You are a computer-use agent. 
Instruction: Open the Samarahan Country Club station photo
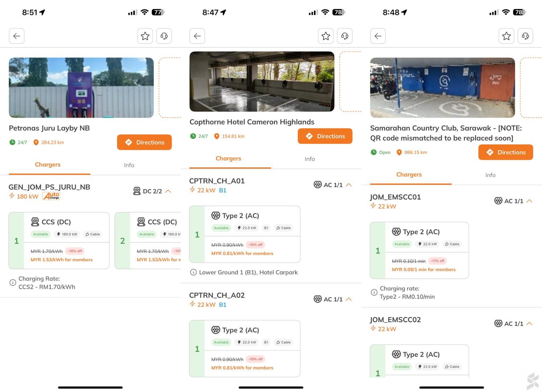click(x=442, y=87)
